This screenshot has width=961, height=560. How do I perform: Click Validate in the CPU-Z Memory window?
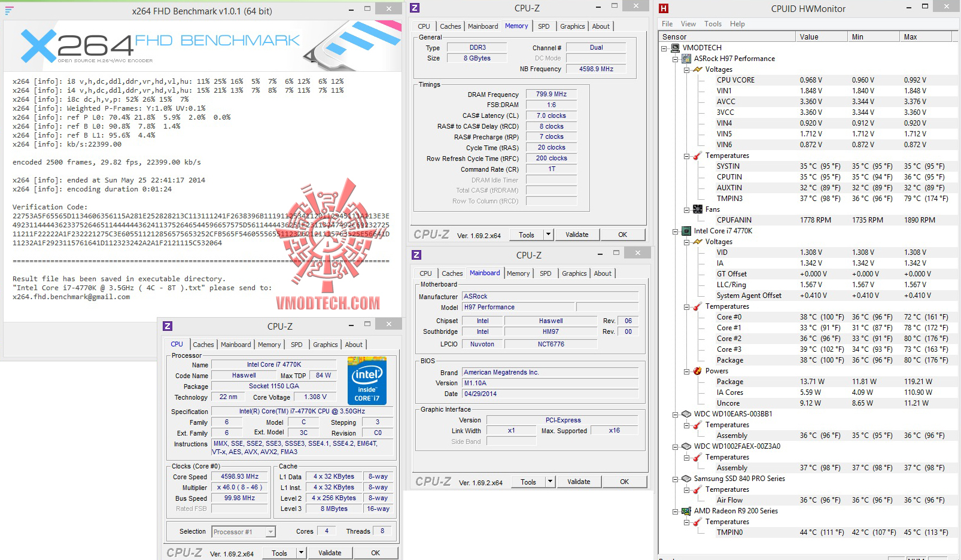click(577, 235)
